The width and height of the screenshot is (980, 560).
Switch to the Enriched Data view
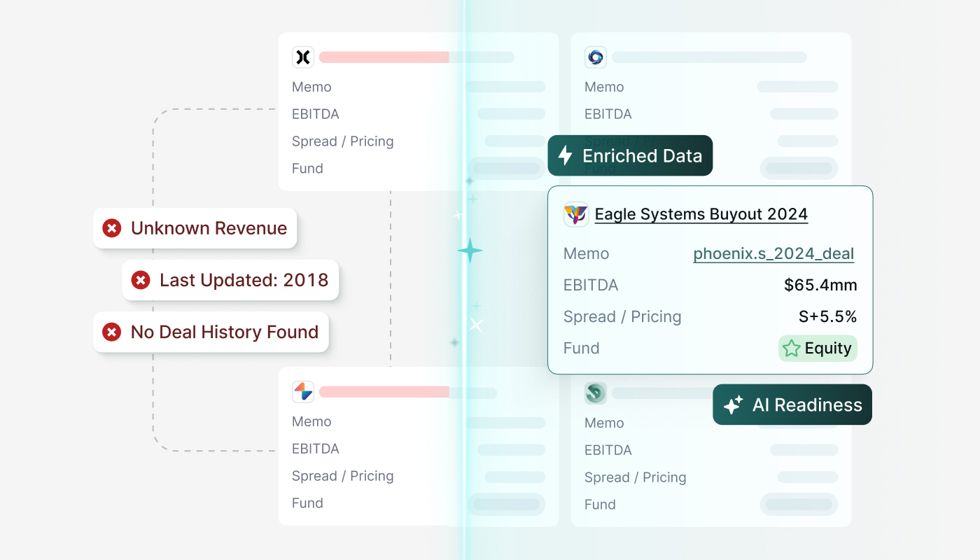tap(629, 155)
